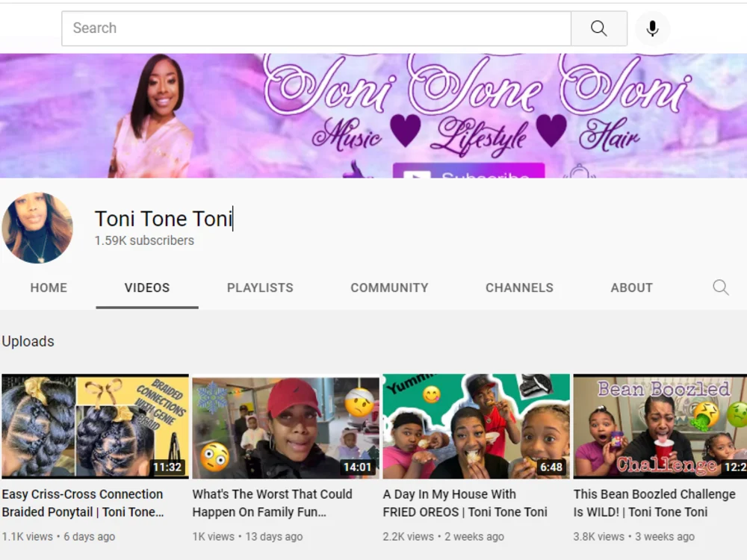Viewport: 747px width, 560px height.
Task: Open title 'This Bean Boozled Challenge Is WILD!'
Action: pyautogui.click(x=654, y=503)
